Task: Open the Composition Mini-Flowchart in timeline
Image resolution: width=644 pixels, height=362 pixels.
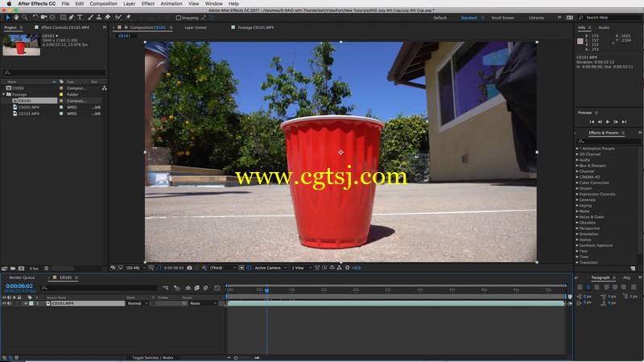Action: click(166, 288)
